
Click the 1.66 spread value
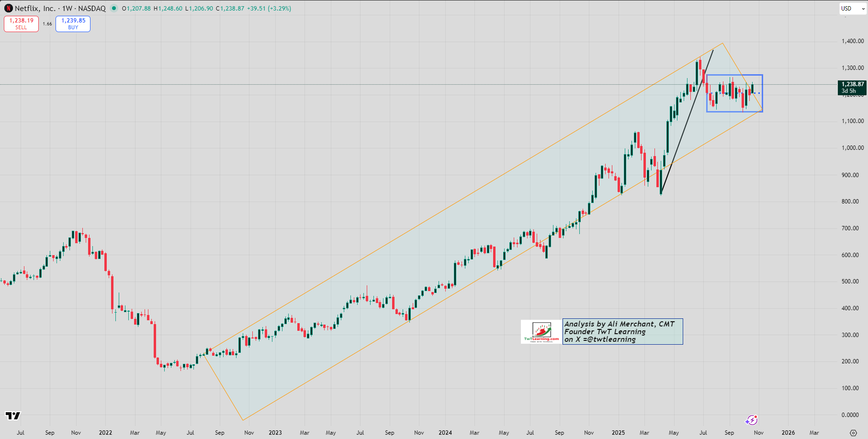coord(47,24)
